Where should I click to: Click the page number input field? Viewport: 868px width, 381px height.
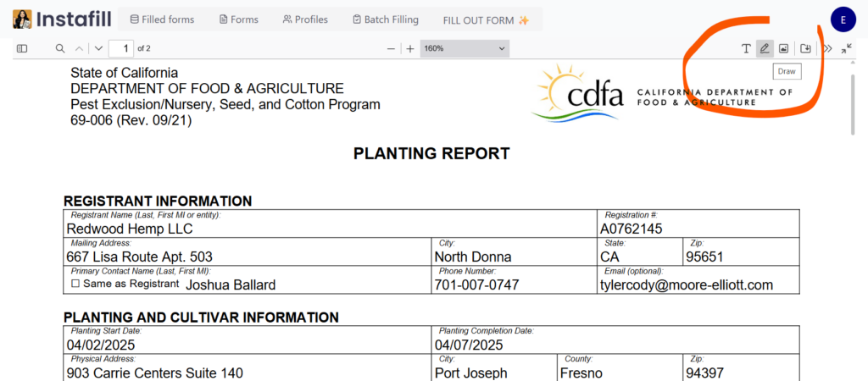(x=121, y=48)
